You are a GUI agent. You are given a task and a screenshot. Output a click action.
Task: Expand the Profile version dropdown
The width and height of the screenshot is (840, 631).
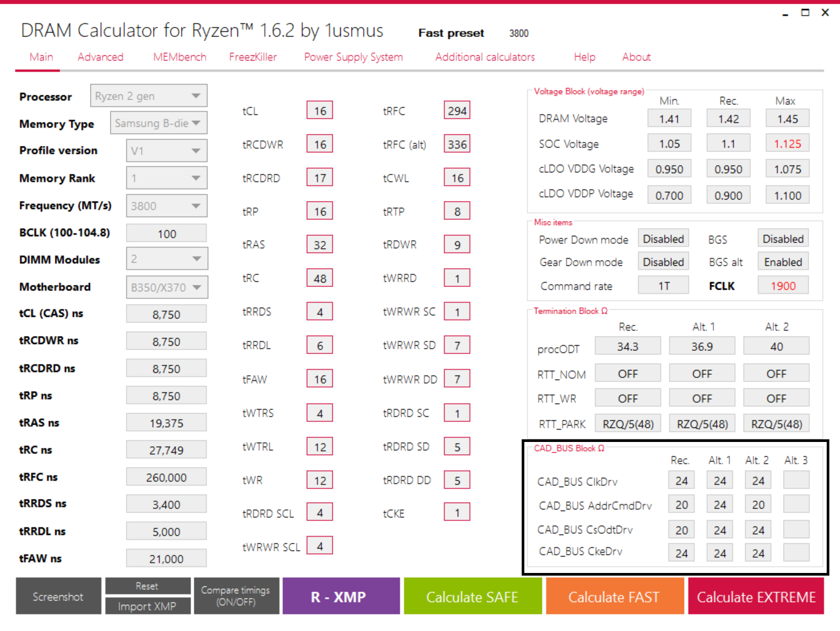pyautogui.click(x=167, y=151)
